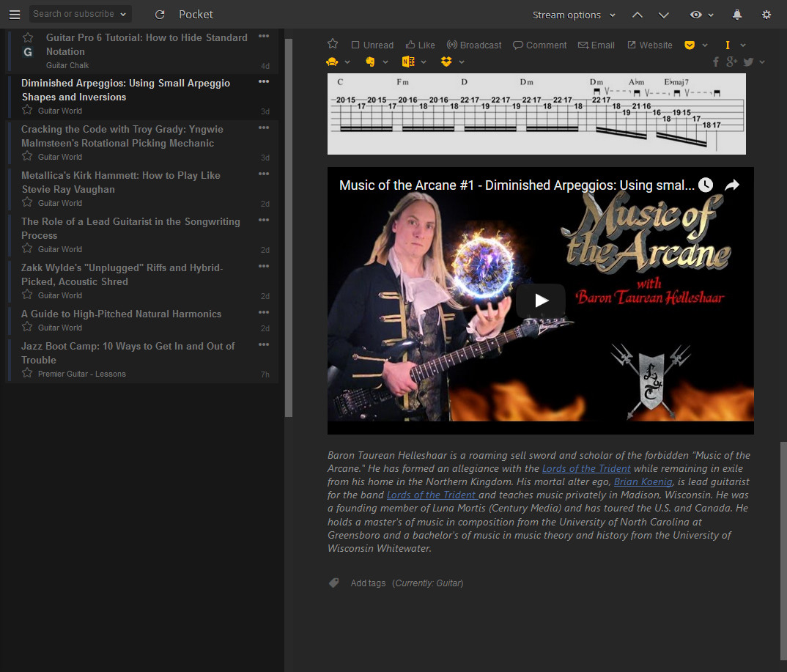Open article Website link

649,45
